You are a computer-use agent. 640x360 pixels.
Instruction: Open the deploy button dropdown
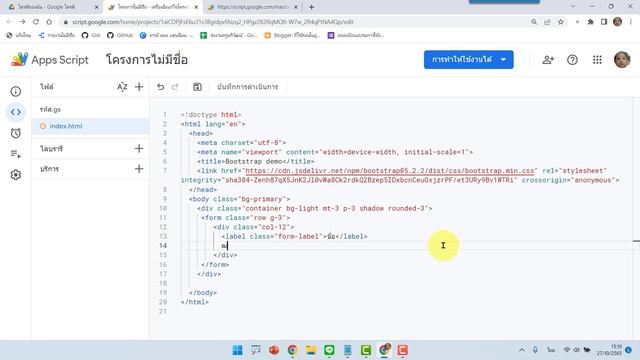(504, 60)
